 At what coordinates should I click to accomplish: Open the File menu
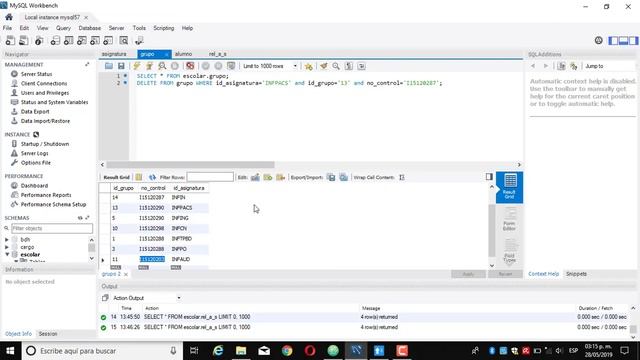pos(7,28)
